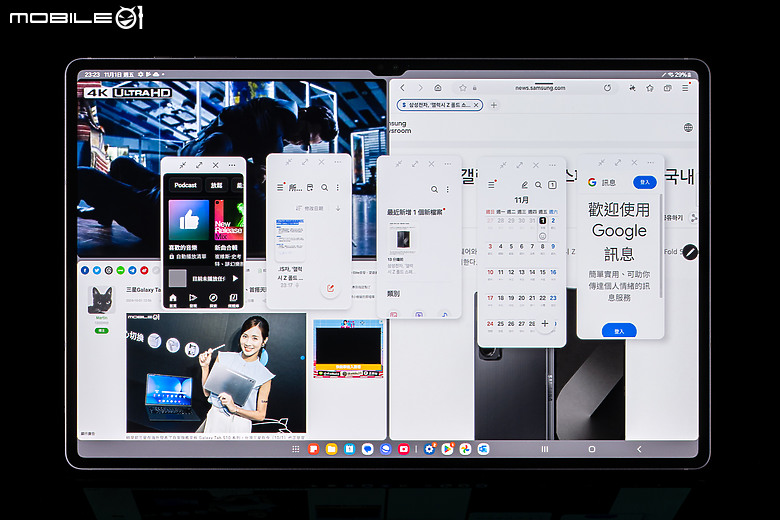Screen dimensions: 780x520
Task: Click the Messages window scrollbar
Action: point(661,246)
